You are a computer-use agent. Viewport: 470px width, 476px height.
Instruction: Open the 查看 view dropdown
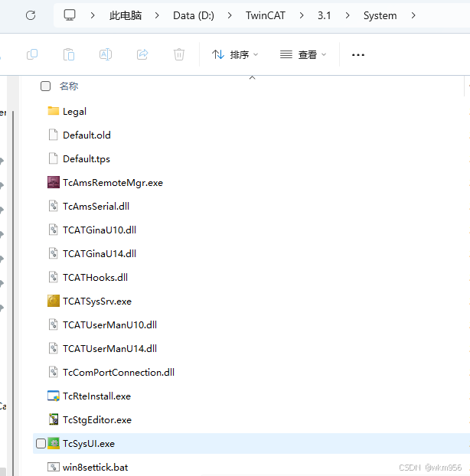pos(303,54)
